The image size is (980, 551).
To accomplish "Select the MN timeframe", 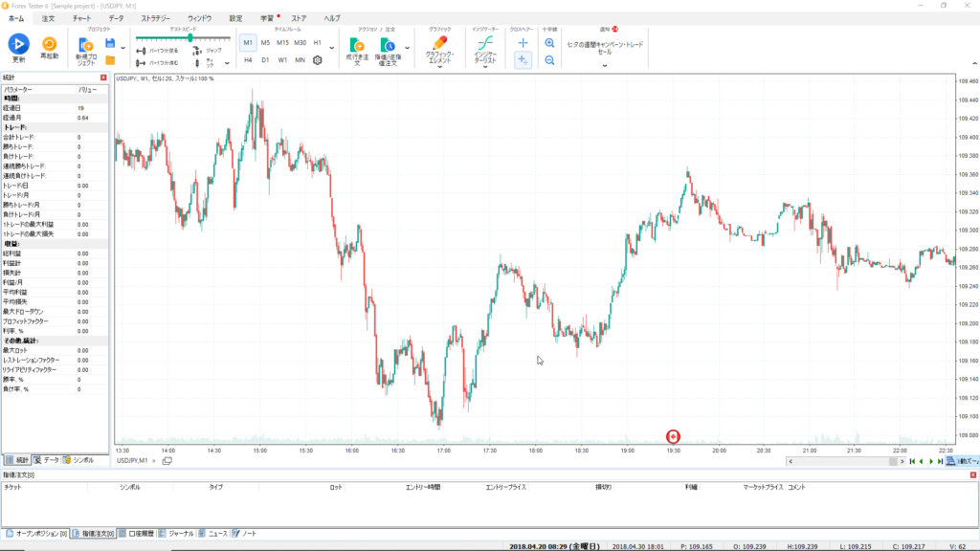I will coord(300,60).
